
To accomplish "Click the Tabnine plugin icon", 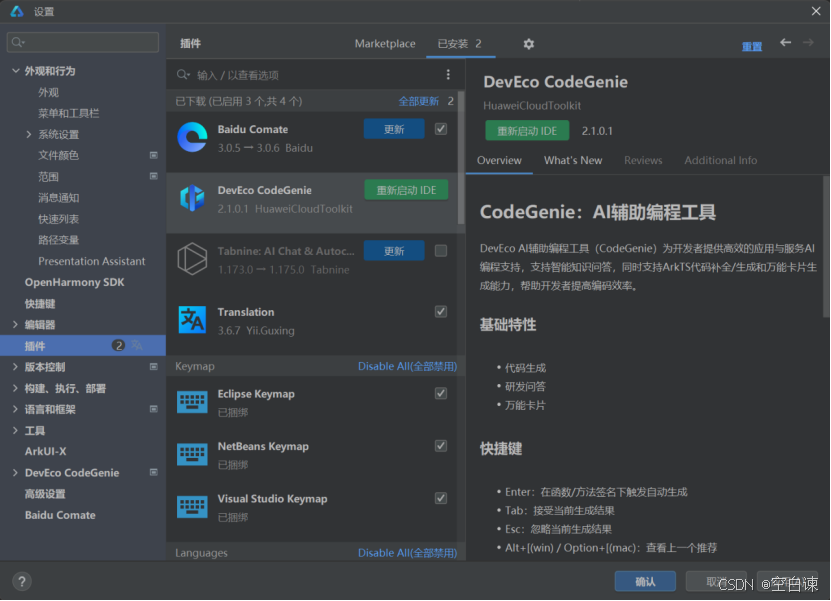I will click(192, 259).
